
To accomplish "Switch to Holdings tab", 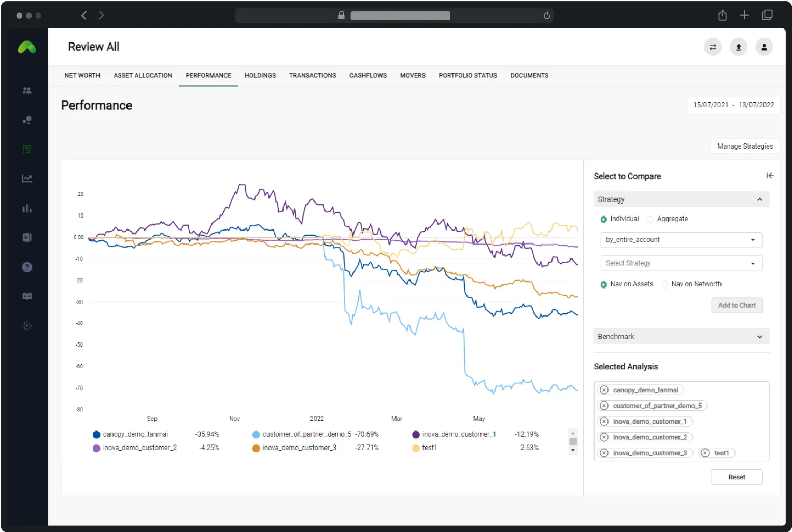I will pos(260,75).
